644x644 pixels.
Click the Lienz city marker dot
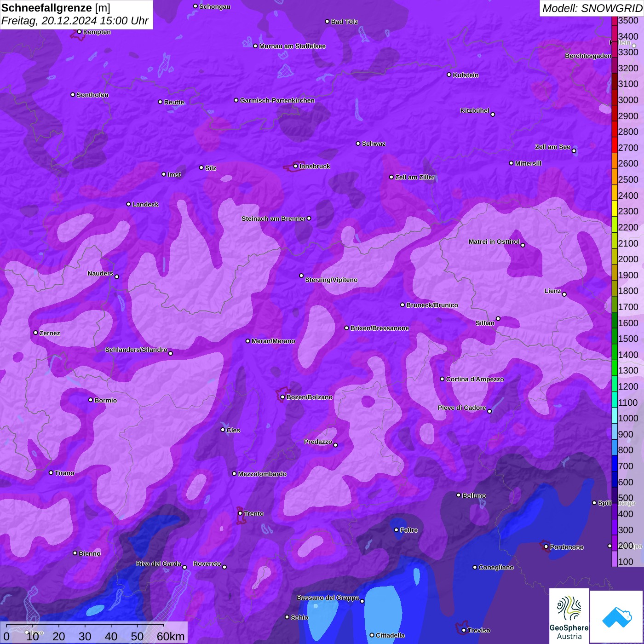pos(564,294)
